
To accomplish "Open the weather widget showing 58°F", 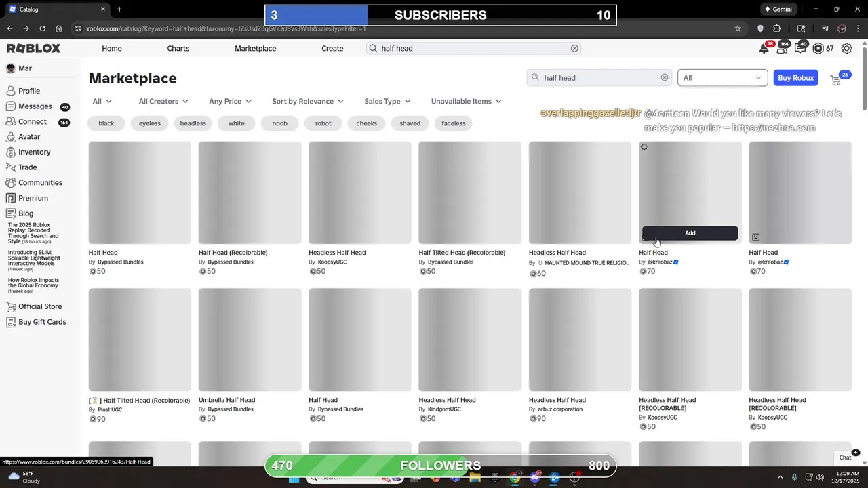I will coord(24,477).
